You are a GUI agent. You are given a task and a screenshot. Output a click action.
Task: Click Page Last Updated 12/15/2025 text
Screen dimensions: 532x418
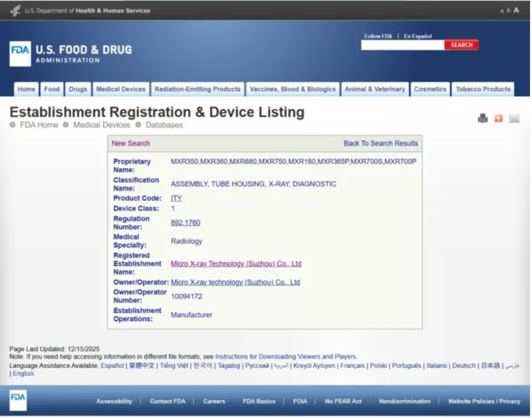coord(54,349)
